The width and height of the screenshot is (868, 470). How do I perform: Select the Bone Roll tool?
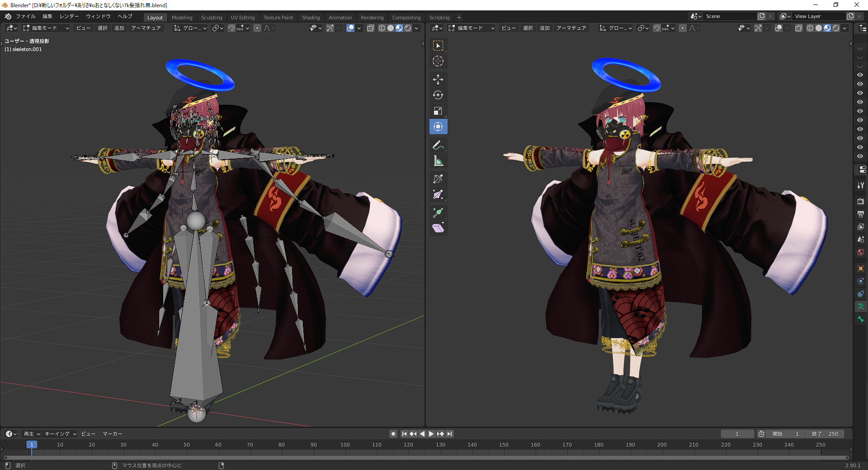(x=438, y=179)
